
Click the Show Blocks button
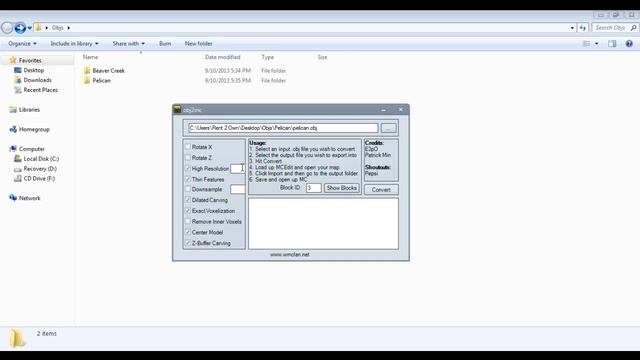(342, 188)
